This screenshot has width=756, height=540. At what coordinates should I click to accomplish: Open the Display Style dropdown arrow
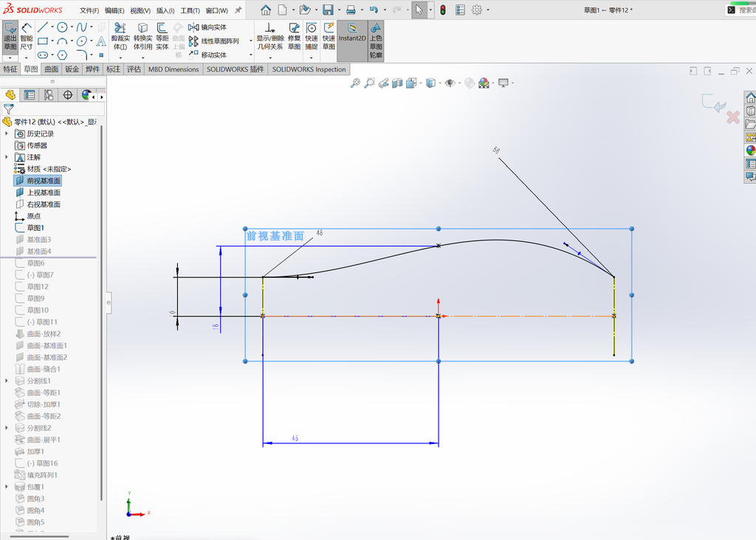440,83
